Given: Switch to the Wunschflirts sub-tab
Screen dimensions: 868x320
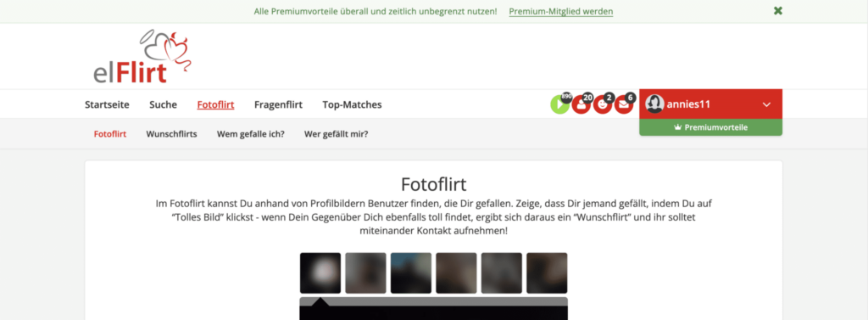Looking at the screenshot, I should [171, 133].
